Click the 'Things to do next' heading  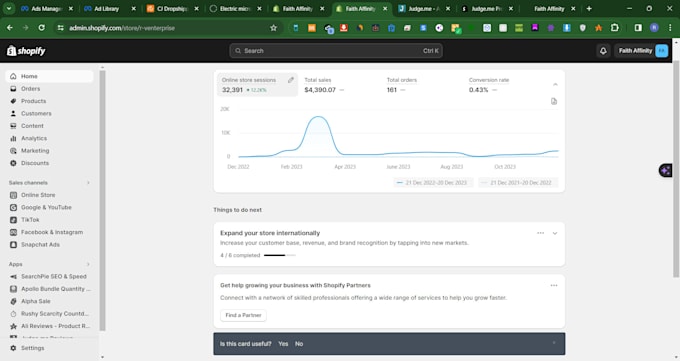pyautogui.click(x=237, y=210)
